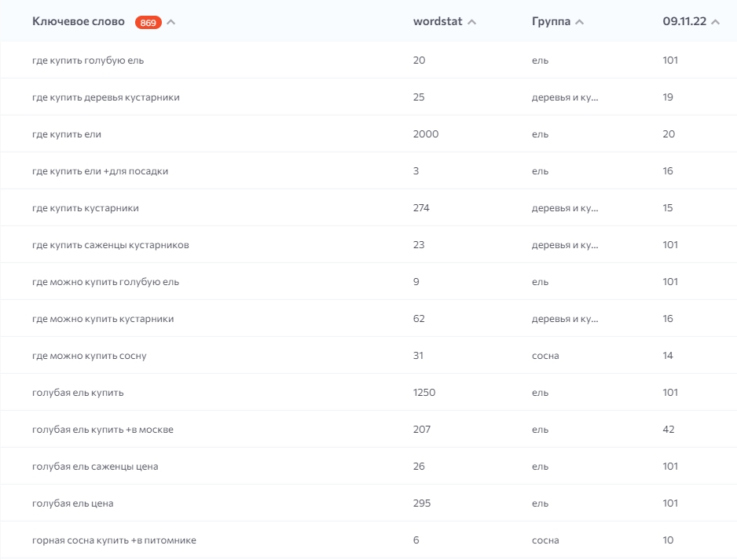Image resolution: width=737 pixels, height=560 pixels.
Task: Click wordstat value 1250
Action: tap(423, 393)
